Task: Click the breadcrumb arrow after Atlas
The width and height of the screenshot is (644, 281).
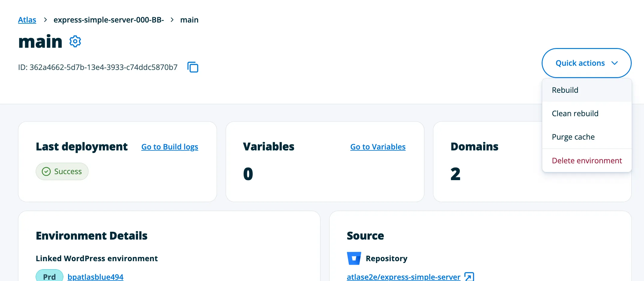Action: [x=45, y=20]
